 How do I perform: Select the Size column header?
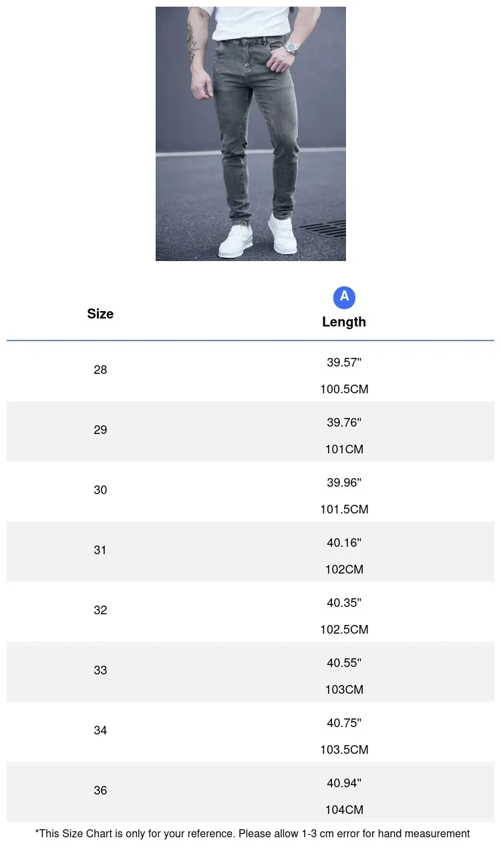click(x=100, y=314)
